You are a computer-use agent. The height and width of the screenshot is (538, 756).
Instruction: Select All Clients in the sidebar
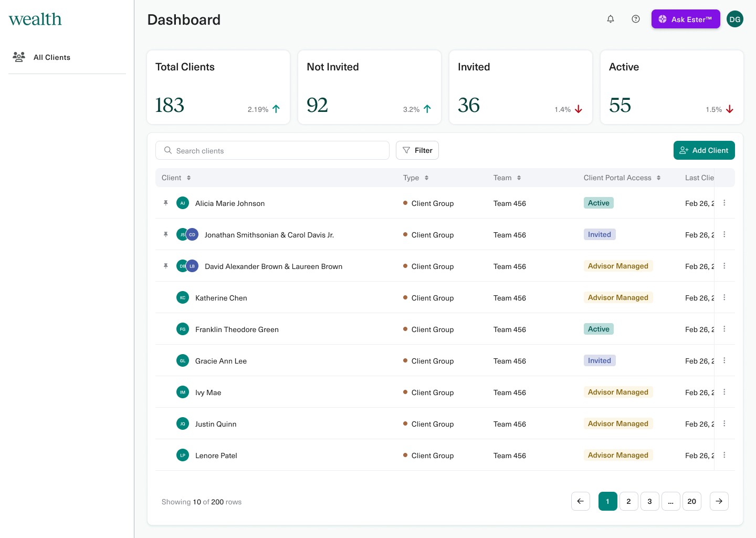tap(51, 57)
